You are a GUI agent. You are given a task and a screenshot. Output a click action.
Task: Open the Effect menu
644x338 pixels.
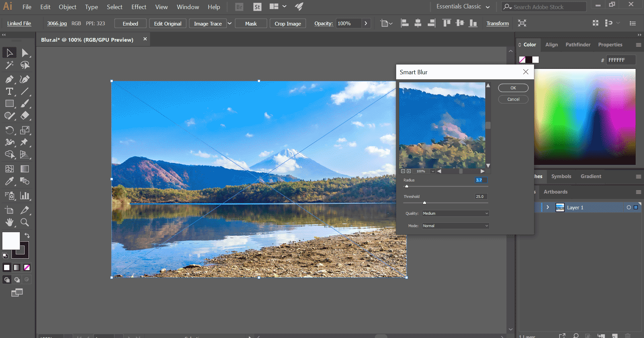coord(139,7)
